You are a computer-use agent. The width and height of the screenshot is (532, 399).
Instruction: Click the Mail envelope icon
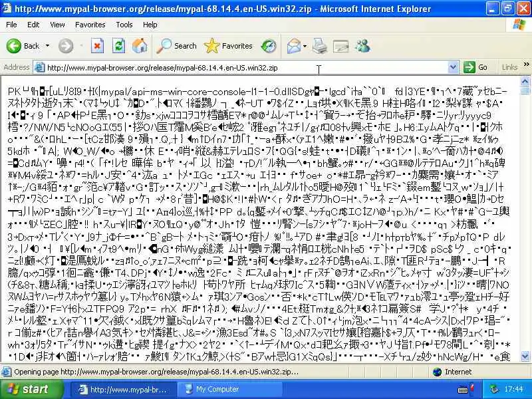pos(294,46)
